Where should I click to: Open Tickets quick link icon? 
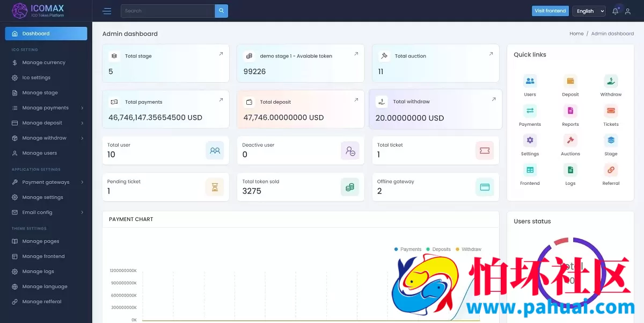pyautogui.click(x=611, y=111)
